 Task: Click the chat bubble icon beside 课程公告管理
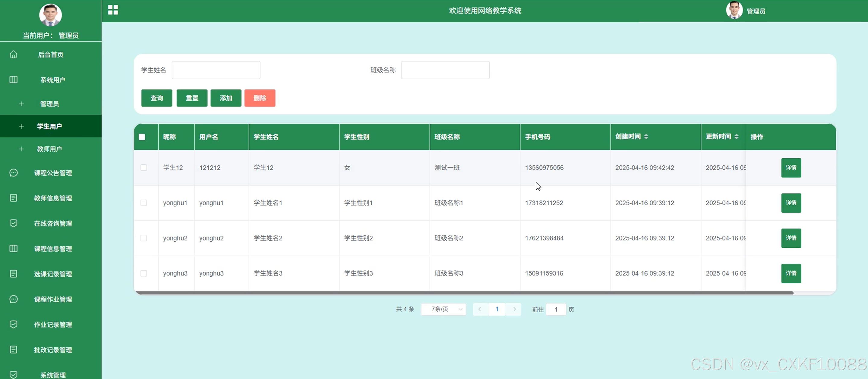click(x=14, y=173)
